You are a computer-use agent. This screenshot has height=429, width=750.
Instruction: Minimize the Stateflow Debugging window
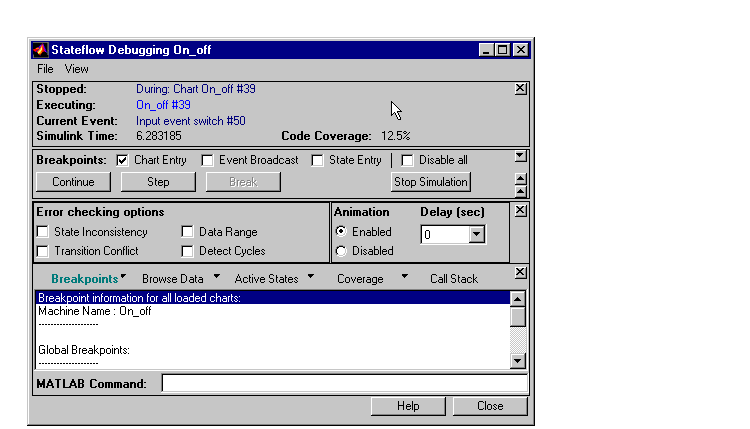tap(486, 49)
